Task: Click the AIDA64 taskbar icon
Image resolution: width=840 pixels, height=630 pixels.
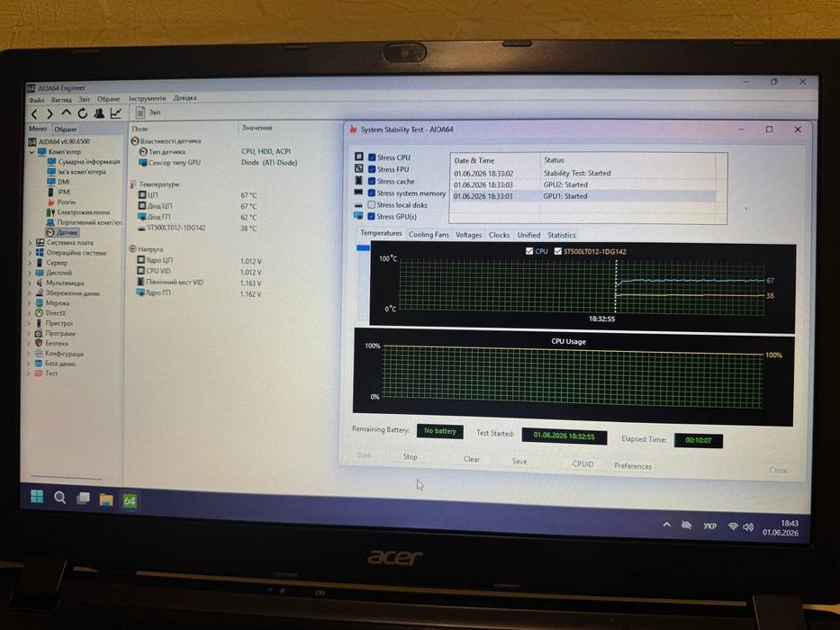Action: 130,501
